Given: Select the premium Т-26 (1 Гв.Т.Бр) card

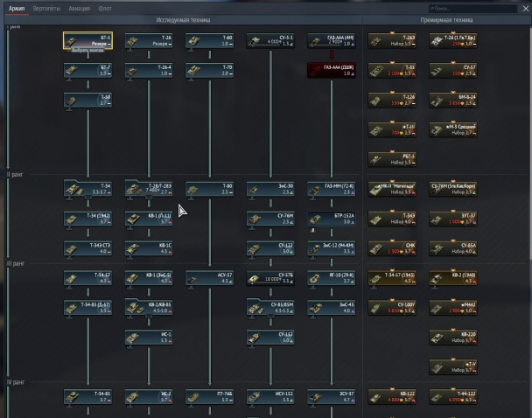Looking at the screenshot, I should pos(453,41).
